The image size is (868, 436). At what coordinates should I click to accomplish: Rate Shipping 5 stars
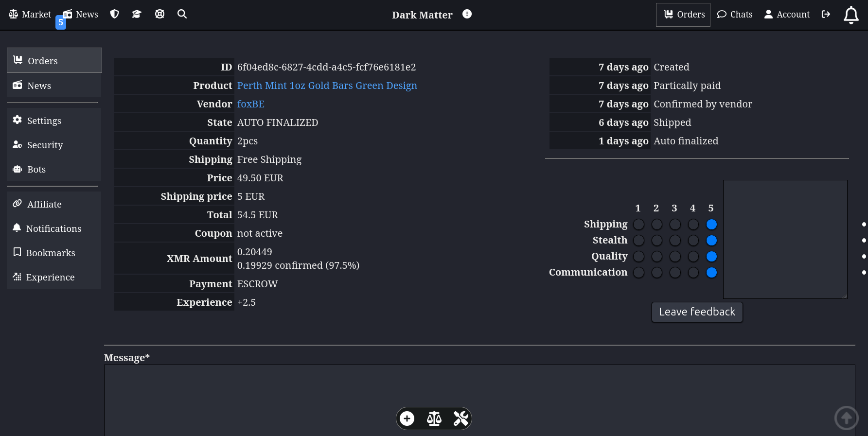click(x=711, y=224)
